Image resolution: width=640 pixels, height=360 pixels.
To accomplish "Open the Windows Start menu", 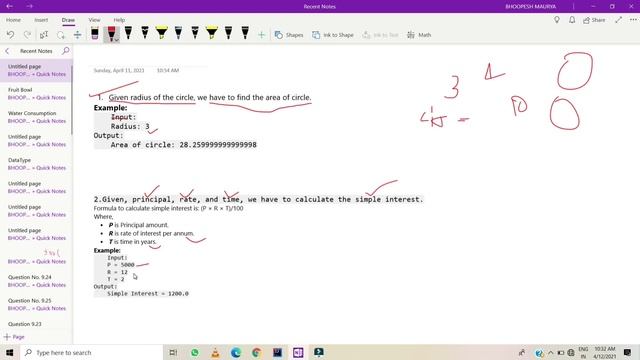I will pos(10,352).
